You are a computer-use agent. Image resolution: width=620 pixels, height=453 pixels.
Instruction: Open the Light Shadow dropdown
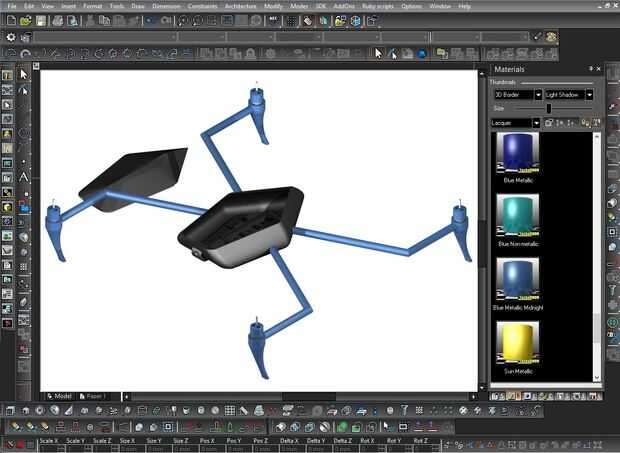[590, 95]
